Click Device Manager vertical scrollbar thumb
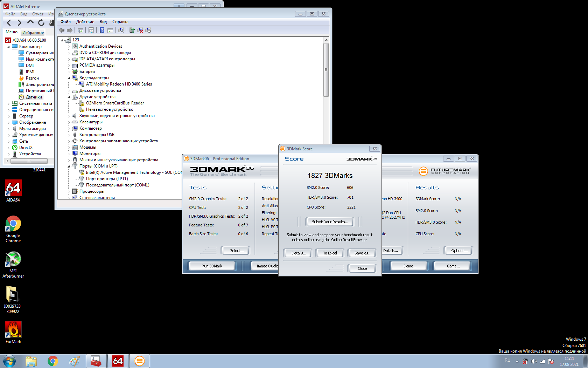Screen dimensions: 588x368 (326, 70)
